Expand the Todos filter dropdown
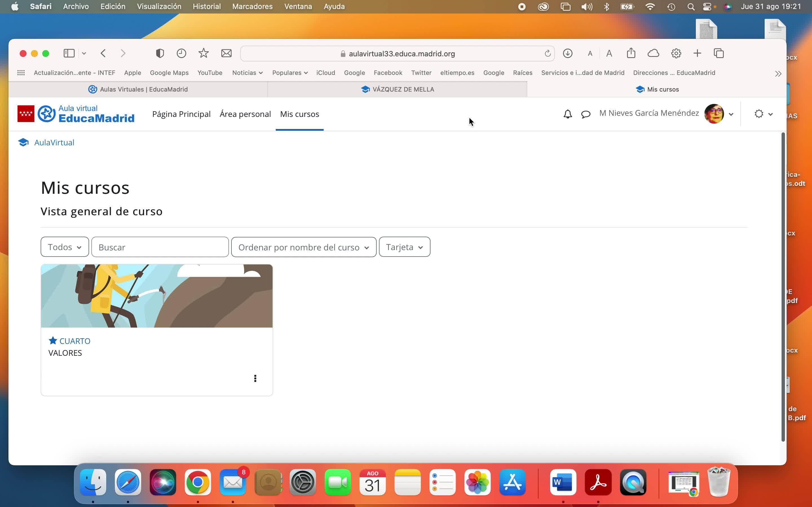The image size is (812, 507). point(65,247)
